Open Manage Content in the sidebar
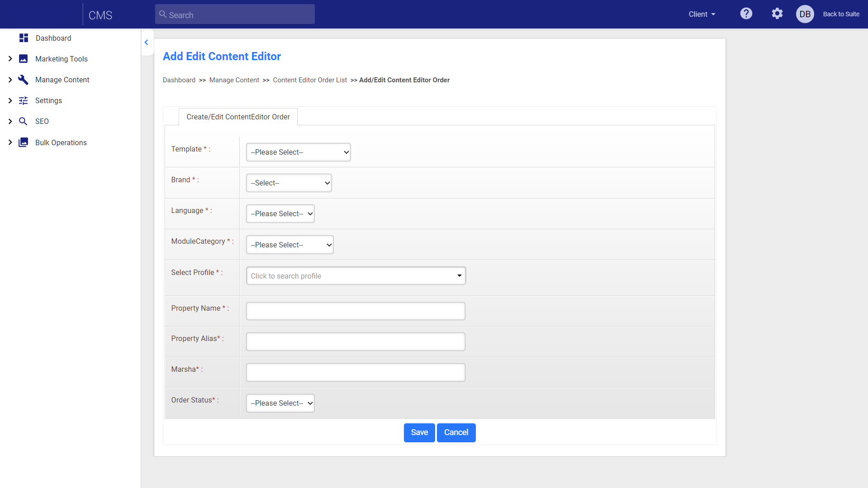 [62, 80]
